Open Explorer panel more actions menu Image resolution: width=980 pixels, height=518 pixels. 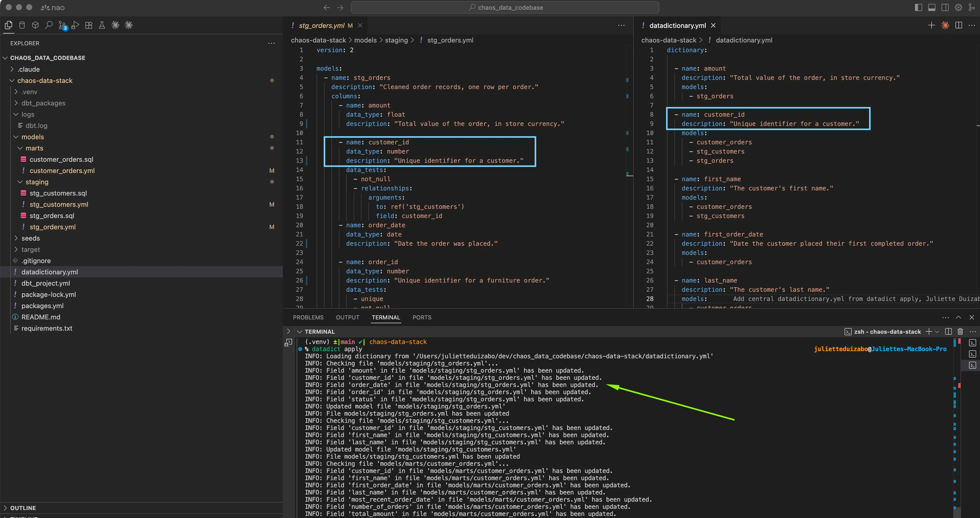coord(271,43)
